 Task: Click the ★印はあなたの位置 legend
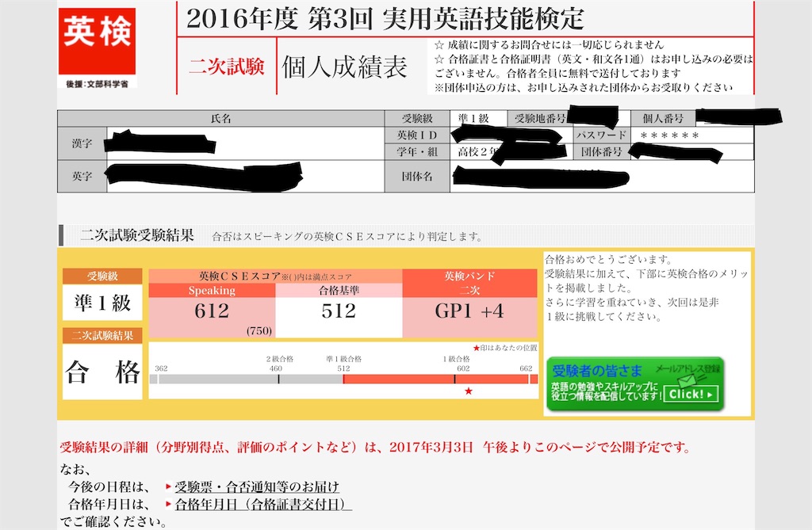tap(505, 348)
